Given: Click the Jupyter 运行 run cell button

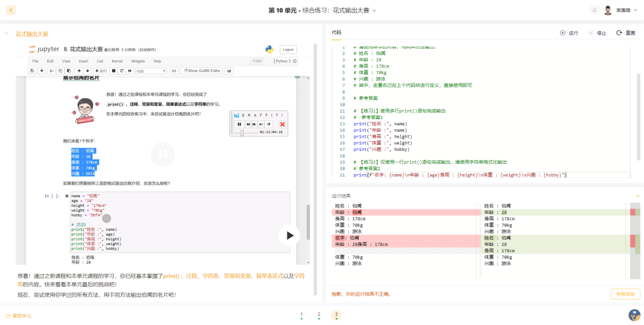Looking at the screenshot, I should 101,71.
